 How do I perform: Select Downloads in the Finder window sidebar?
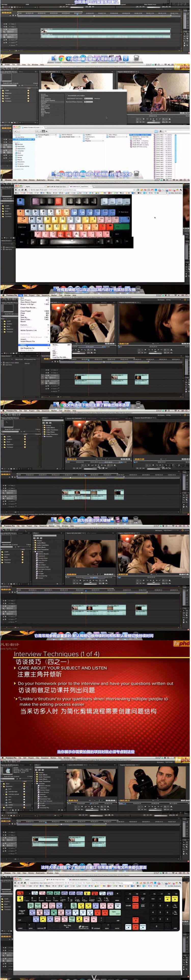(21, 147)
